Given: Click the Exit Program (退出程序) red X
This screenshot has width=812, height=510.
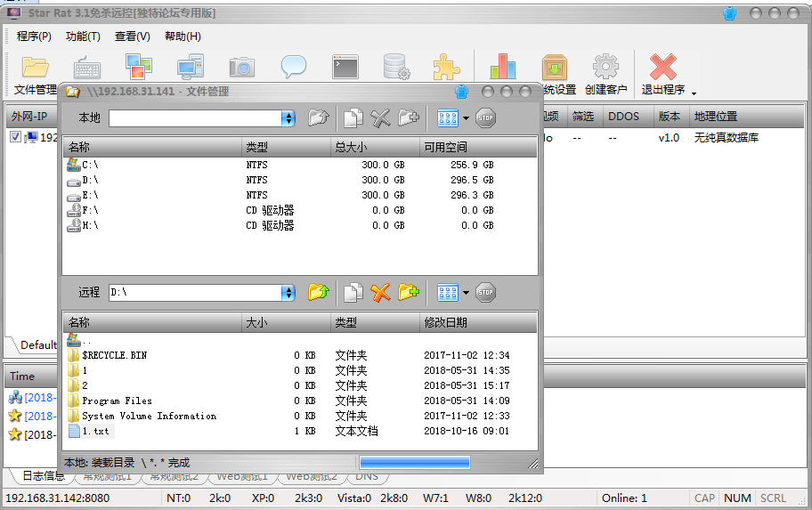Looking at the screenshot, I should coord(662,67).
